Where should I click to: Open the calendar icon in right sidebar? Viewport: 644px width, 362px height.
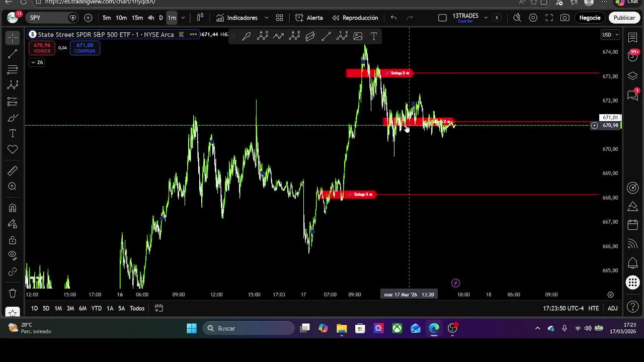[633, 225]
